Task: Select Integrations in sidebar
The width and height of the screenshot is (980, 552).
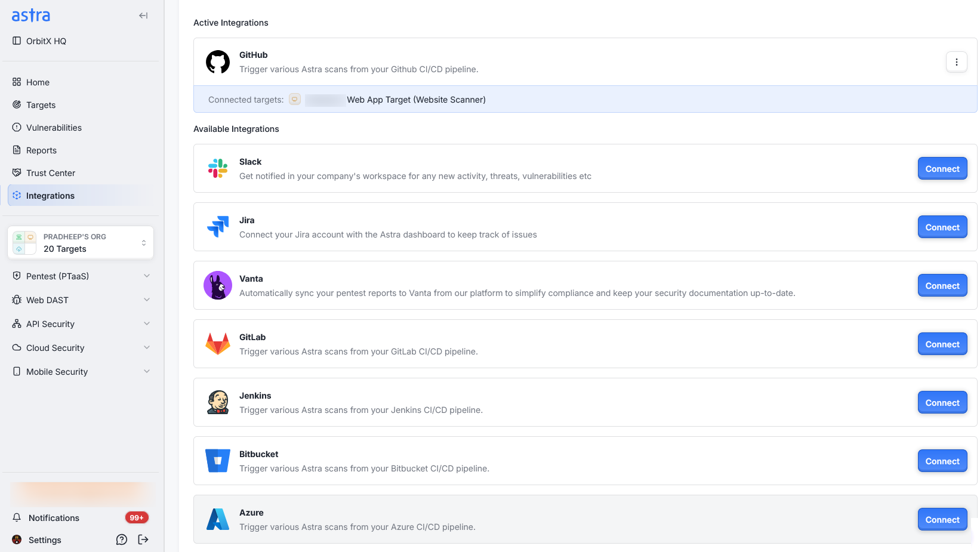Action: coord(81,195)
